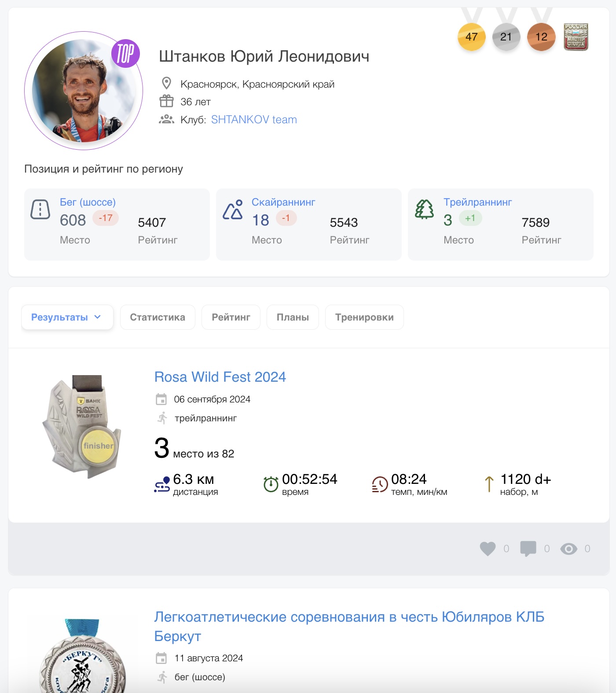Click the elevation arrow icon beside 1120 d+
The height and width of the screenshot is (693, 616).
point(489,484)
